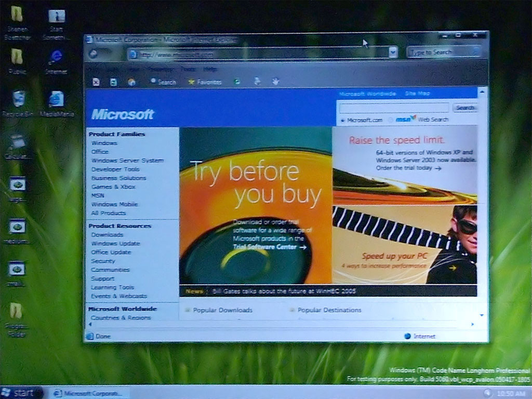Open the Windows Update link
Image resolution: width=532 pixels, height=399 pixels.
(115, 244)
